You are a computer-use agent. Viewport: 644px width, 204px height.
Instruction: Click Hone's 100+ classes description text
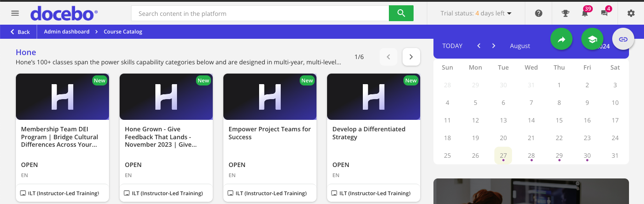tap(178, 63)
